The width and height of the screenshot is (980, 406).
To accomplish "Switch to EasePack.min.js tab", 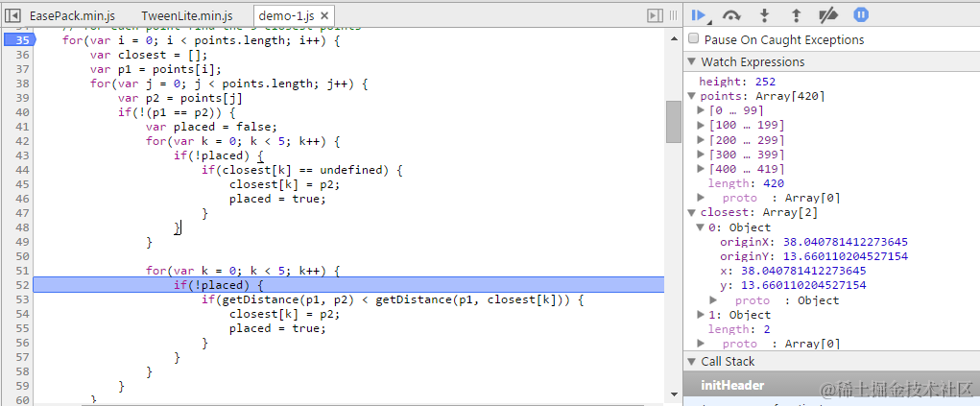I will (x=73, y=15).
